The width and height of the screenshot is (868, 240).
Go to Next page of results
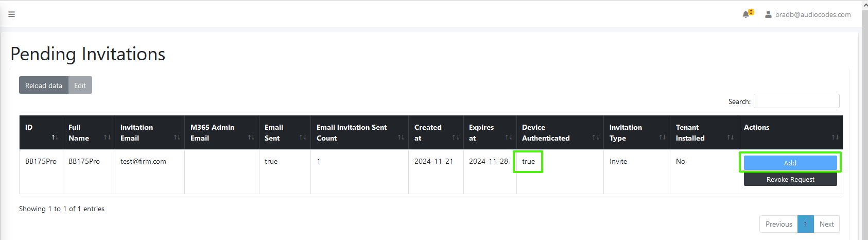826,224
